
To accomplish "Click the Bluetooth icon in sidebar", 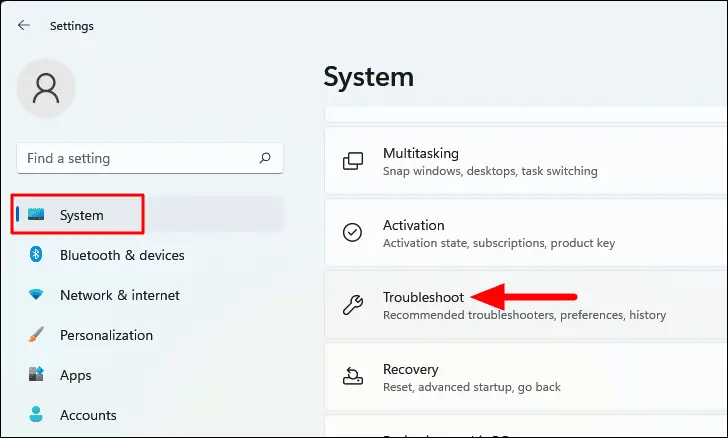I will click(36, 254).
